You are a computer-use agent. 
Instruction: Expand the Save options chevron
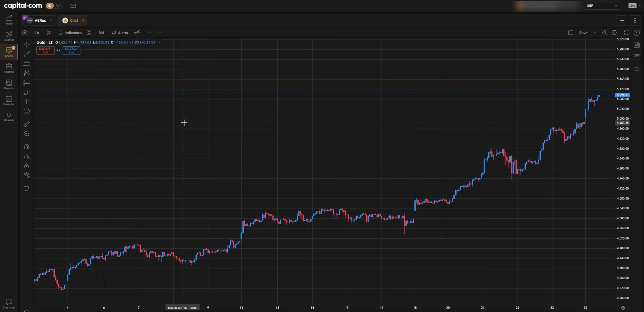pyautogui.click(x=595, y=33)
